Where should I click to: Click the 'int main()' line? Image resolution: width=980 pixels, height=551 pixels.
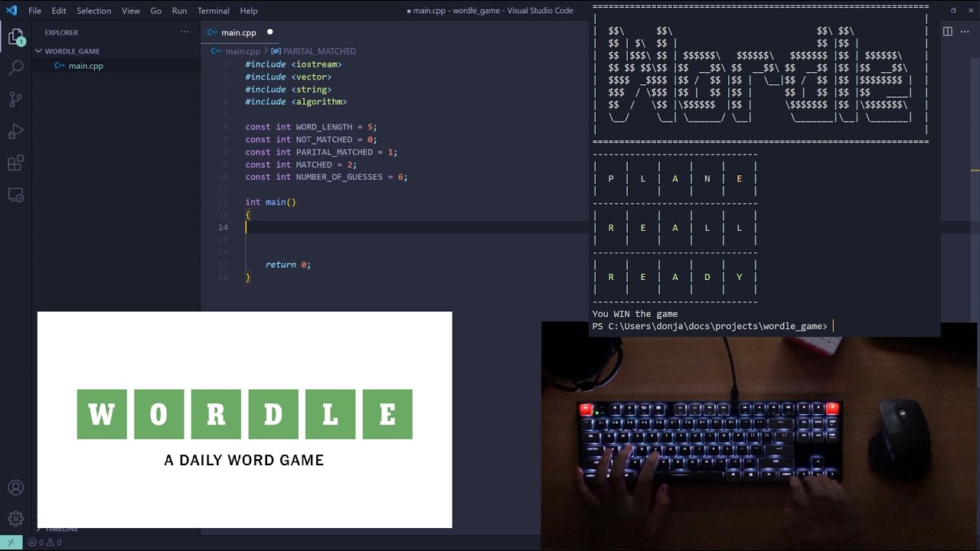click(x=270, y=202)
